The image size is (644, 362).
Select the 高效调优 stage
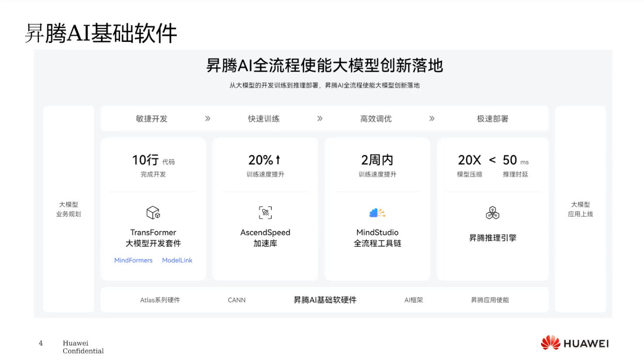click(376, 119)
